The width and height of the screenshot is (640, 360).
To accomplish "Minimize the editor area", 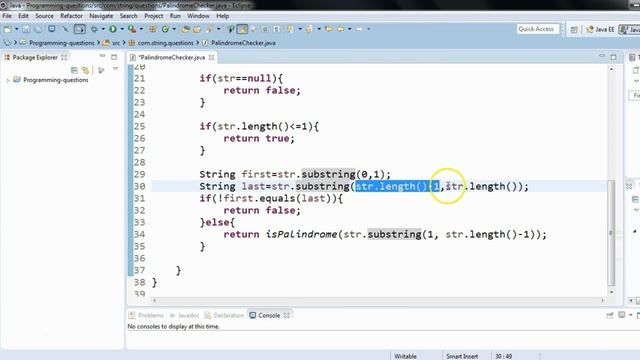I will tap(602, 56).
